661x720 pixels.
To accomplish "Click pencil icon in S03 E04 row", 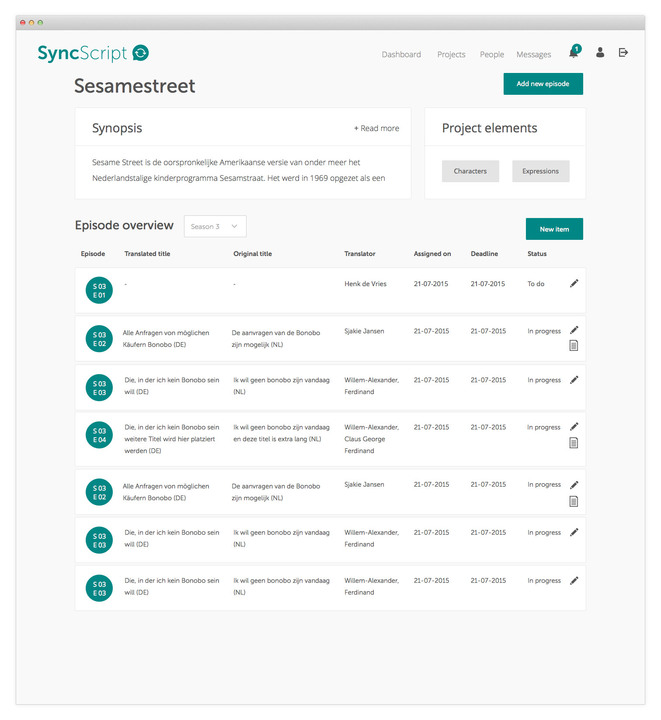I will 574,427.
